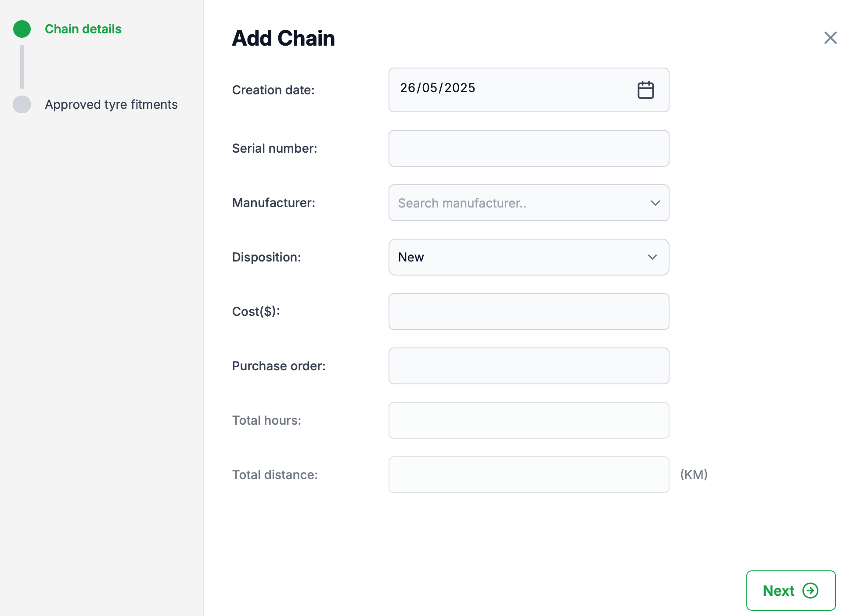Go to Approved tyre fitments step

pyautogui.click(x=111, y=104)
